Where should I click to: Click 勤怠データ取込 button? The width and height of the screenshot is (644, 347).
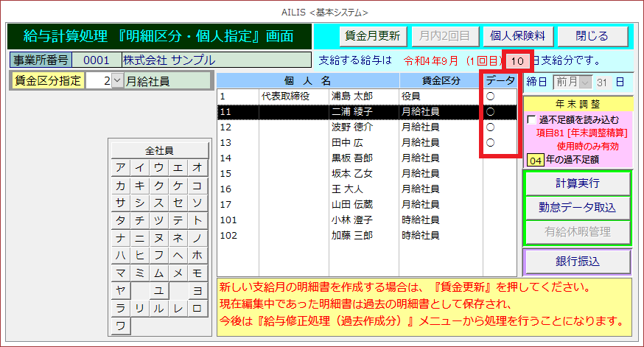577,208
